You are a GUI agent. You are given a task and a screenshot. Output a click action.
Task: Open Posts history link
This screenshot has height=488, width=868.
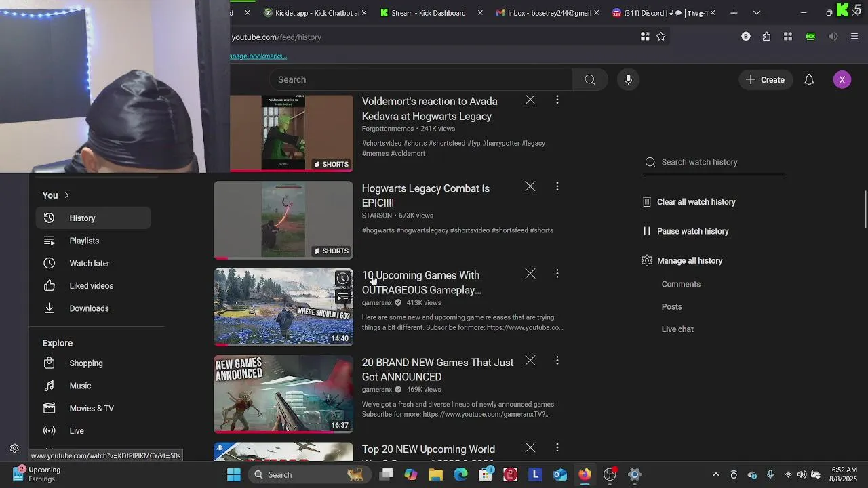click(x=671, y=307)
